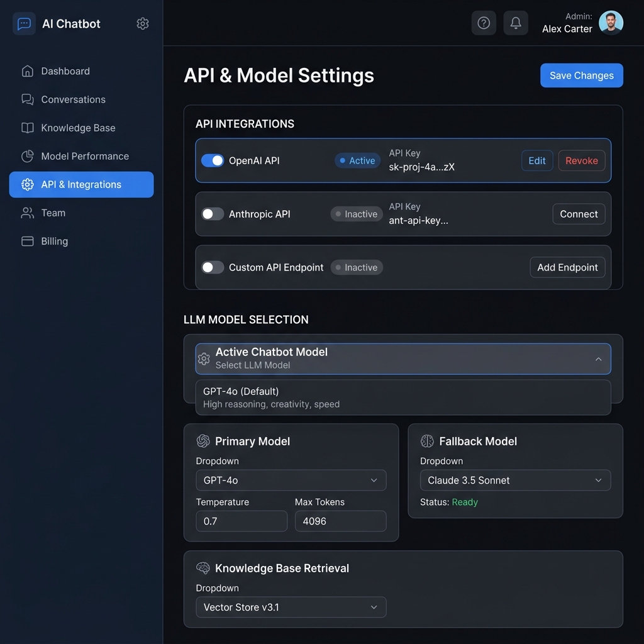Image resolution: width=644 pixels, height=644 pixels.
Task: Disable the OpenAI API toggle
Action: click(x=213, y=160)
